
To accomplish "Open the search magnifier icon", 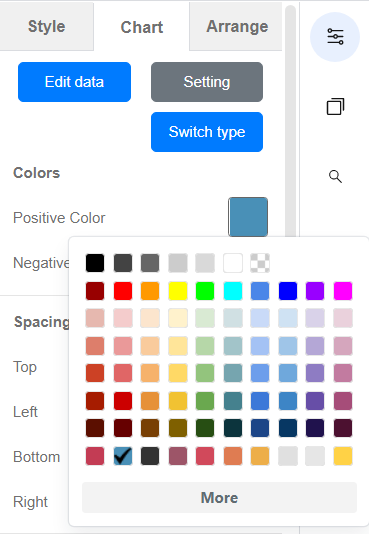I will click(x=335, y=176).
